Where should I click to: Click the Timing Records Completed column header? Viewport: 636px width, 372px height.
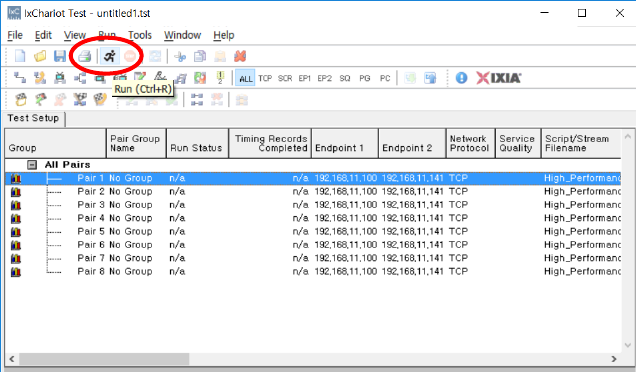(x=270, y=144)
